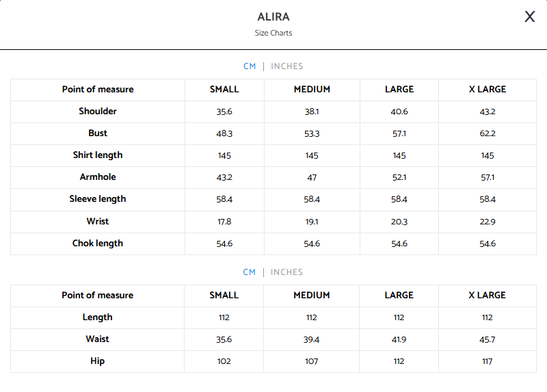The height and width of the screenshot is (392, 547).
Task: Select CM units for top chart
Action: (250, 66)
